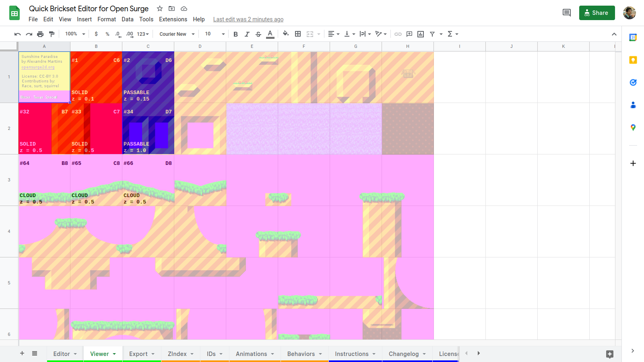Open Google Tasks side panel
The width and height of the screenshot is (644, 362).
coord(633,82)
